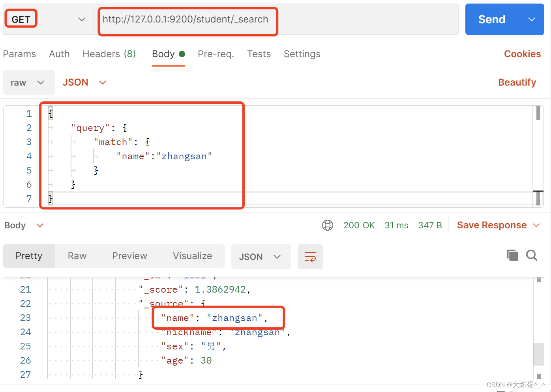Click the "age": 30 line

186,360
